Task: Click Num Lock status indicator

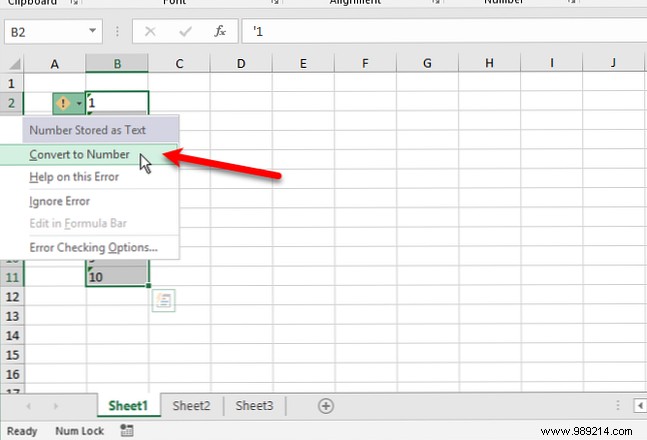Action: point(80,431)
